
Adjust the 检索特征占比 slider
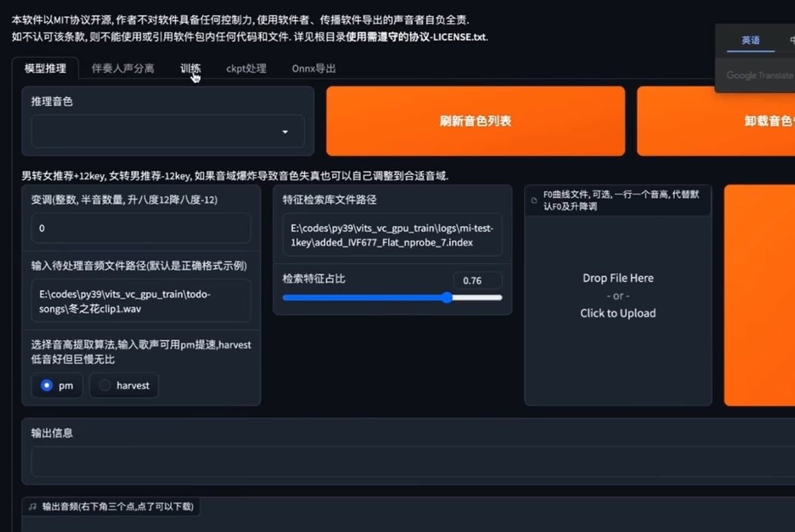click(x=447, y=298)
